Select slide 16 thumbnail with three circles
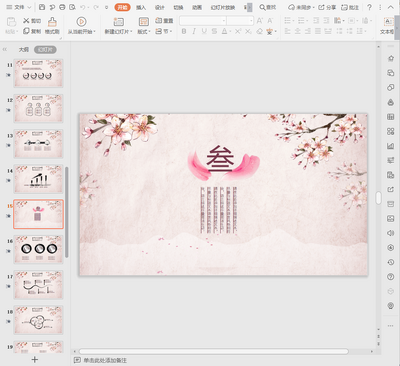The height and width of the screenshot is (366, 400). click(x=38, y=249)
